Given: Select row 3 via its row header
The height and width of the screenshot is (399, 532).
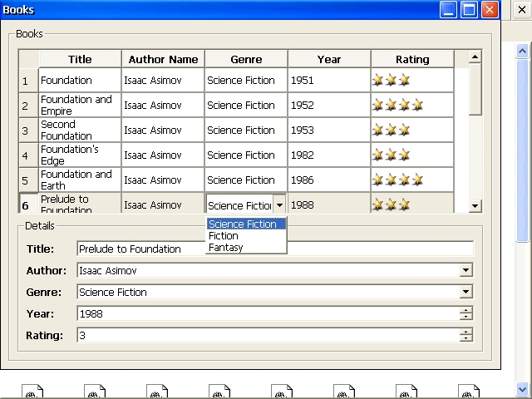Looking at the screenshot, I should click(26, 131).
